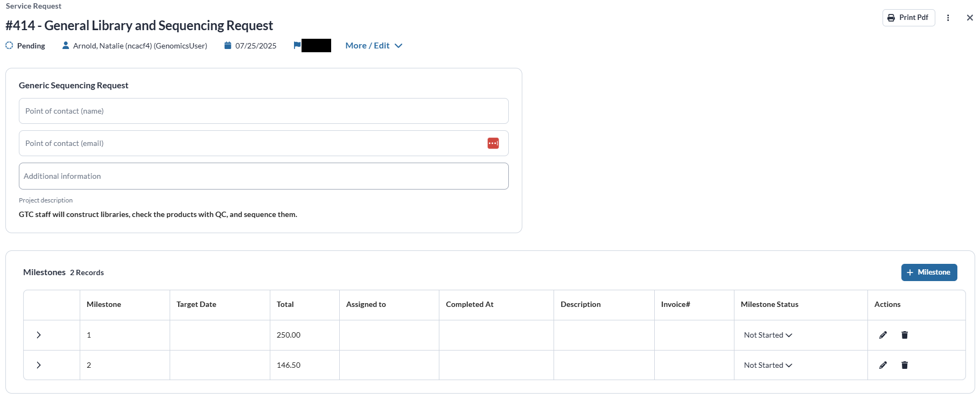
Task: Click the trash delete icon for milestone 1
Action: 905,335
